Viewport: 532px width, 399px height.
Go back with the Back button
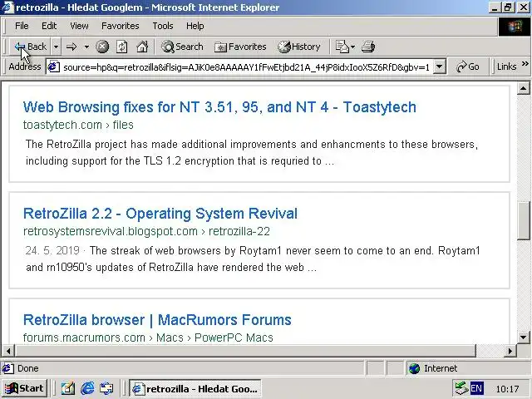(x=31, y=47)
